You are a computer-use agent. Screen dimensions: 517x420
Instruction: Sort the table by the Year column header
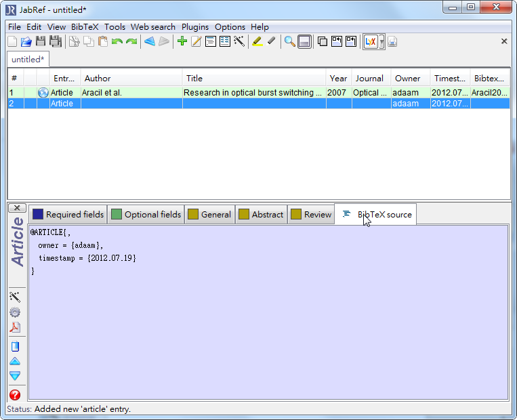(x=339, y=79)
